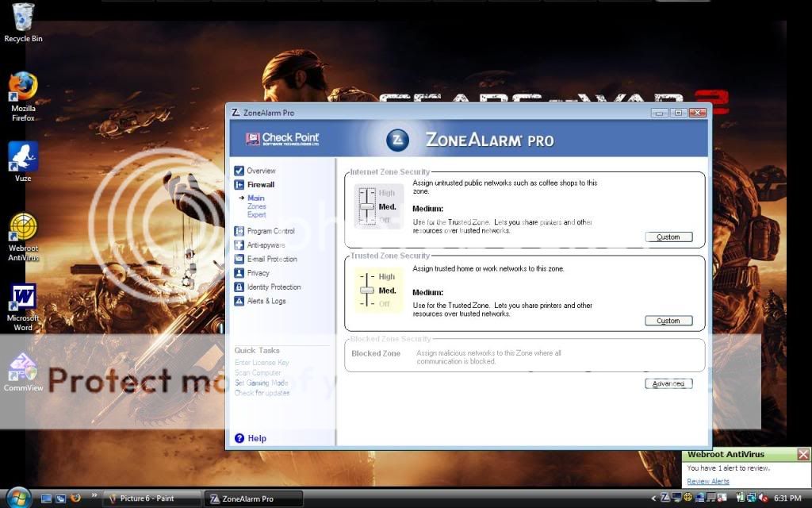The image size is (812, 508).
Task: Open the Firewall section
Action: click(x=261, y=184)
